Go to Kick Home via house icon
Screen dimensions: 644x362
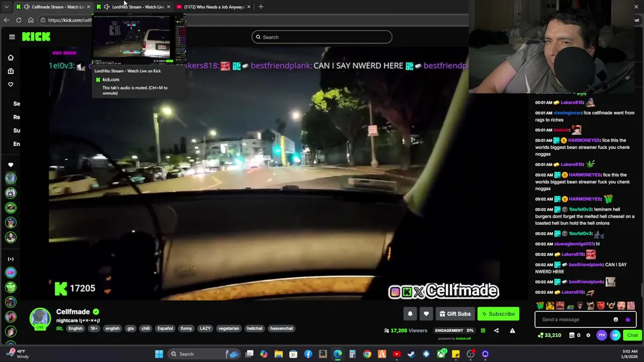coord(11,57)
